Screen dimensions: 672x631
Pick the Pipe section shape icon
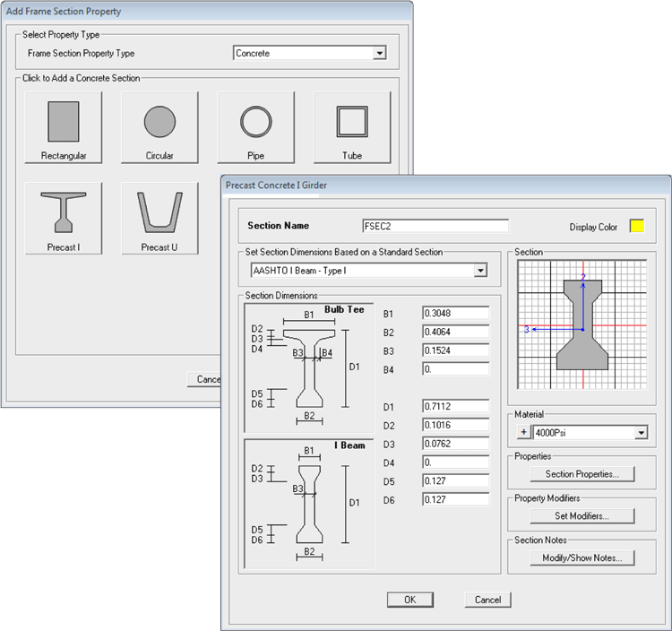coord(255,126)
